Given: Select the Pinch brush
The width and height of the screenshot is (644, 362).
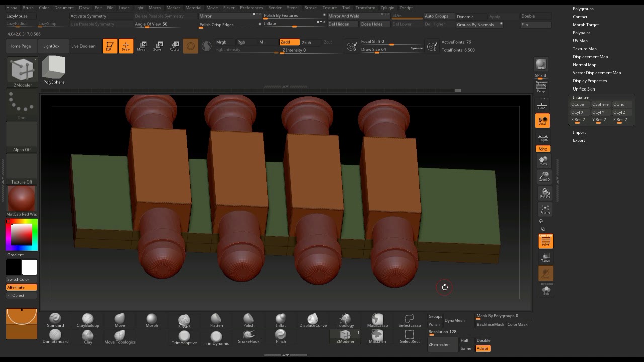Looking at the screenshot, I should (x=281, y=336).
